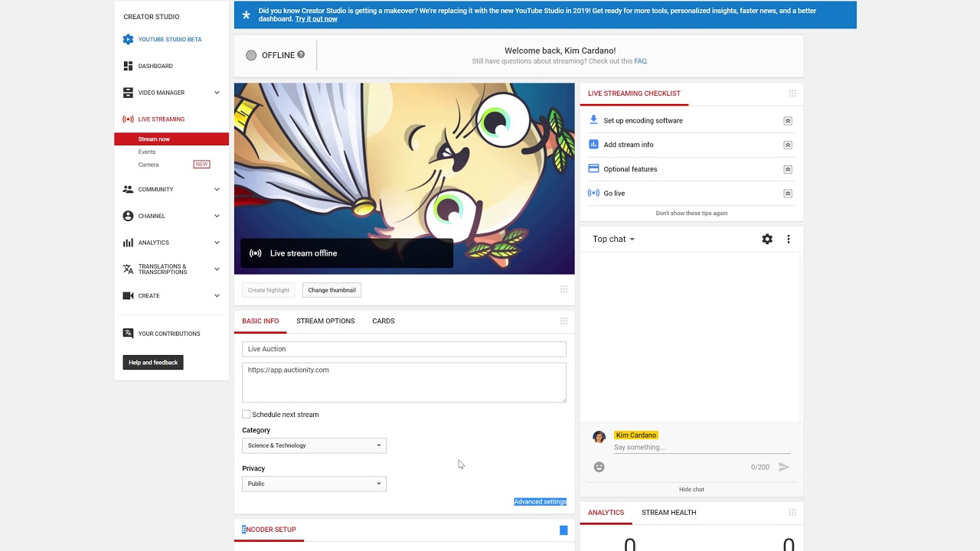This screenshot has width=980, height=551.
Task: Click the drag handle of the Analytics card
Action: coord(792,513)
